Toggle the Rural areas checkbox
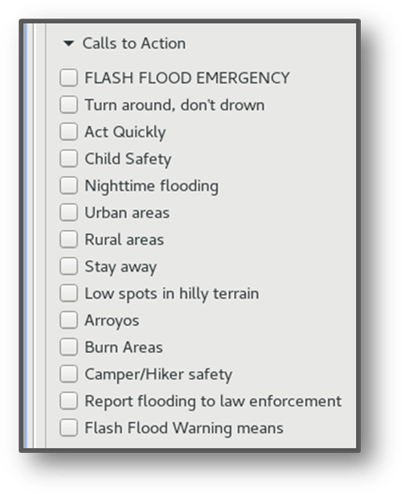This screenshot has width=402, height=494. pos(69,239)
